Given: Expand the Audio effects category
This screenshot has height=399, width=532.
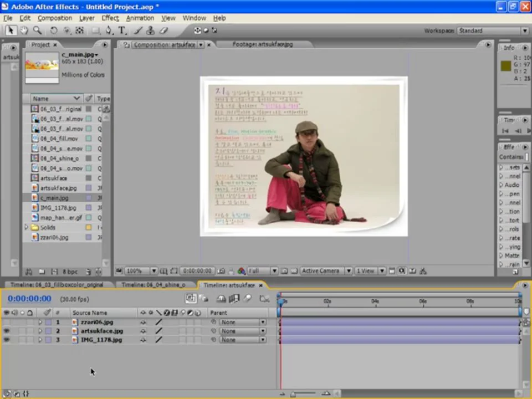Looking at the screenshot, I should (x=501, y=185).
